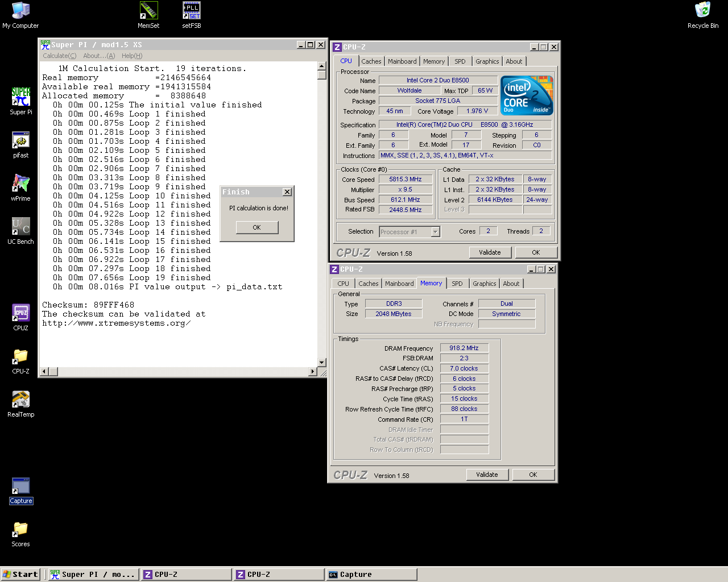Select the CPU-Z folder icon on desktop

[x=21, y=360]
